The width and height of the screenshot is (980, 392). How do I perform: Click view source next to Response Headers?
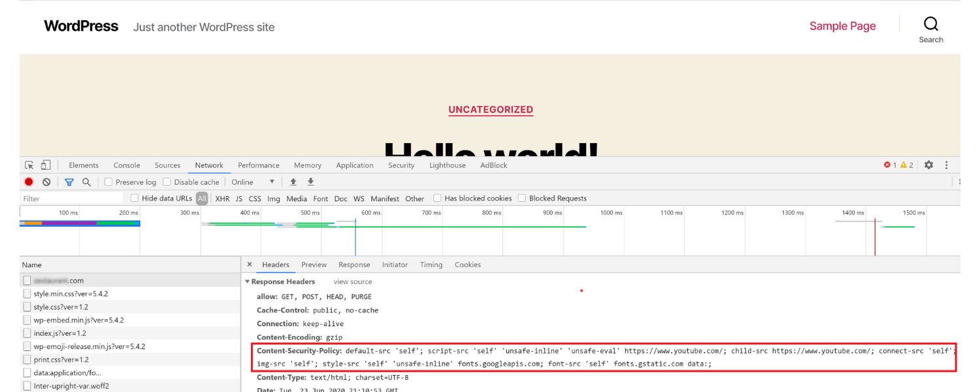[353, 282]
